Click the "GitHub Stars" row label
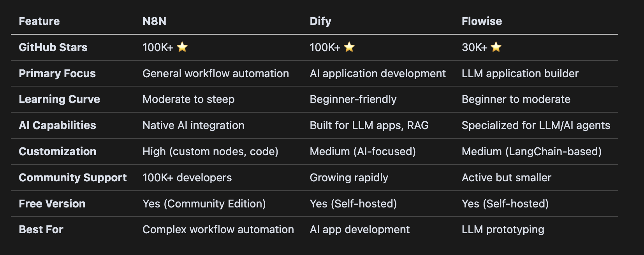 click(x=53, y=47)
